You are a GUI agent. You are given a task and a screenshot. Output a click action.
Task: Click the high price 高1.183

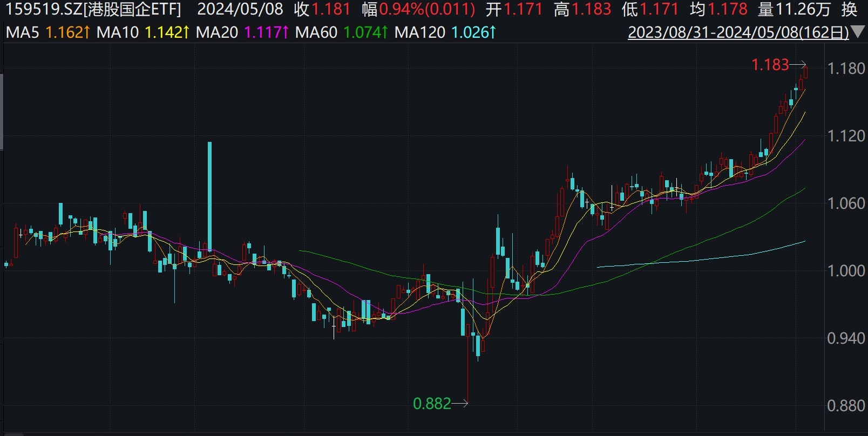[582, 9]
